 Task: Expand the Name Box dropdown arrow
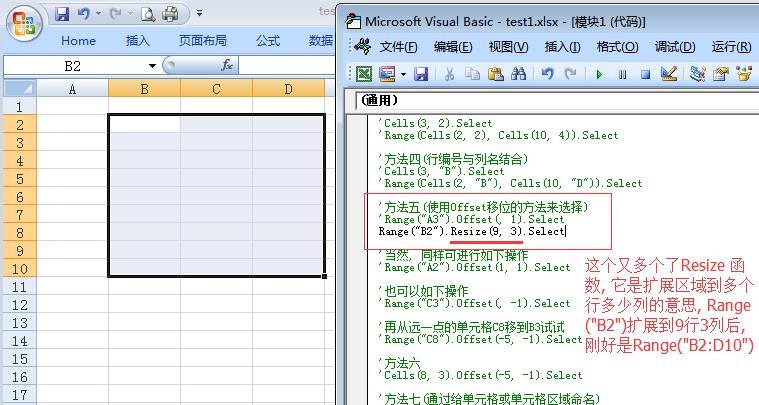[x=152, y=66]
